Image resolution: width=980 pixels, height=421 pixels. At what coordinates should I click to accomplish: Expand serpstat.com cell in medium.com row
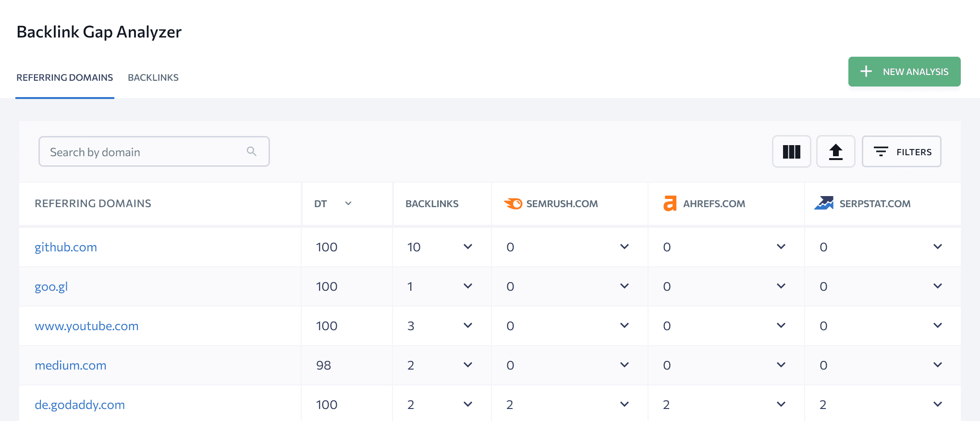(938, 365)
